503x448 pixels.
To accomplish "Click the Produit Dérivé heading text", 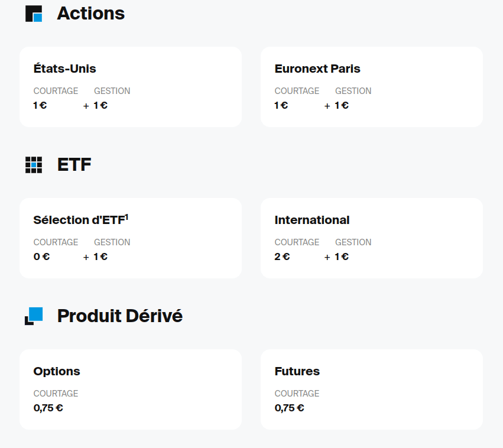I will click(x=120, y=316).
